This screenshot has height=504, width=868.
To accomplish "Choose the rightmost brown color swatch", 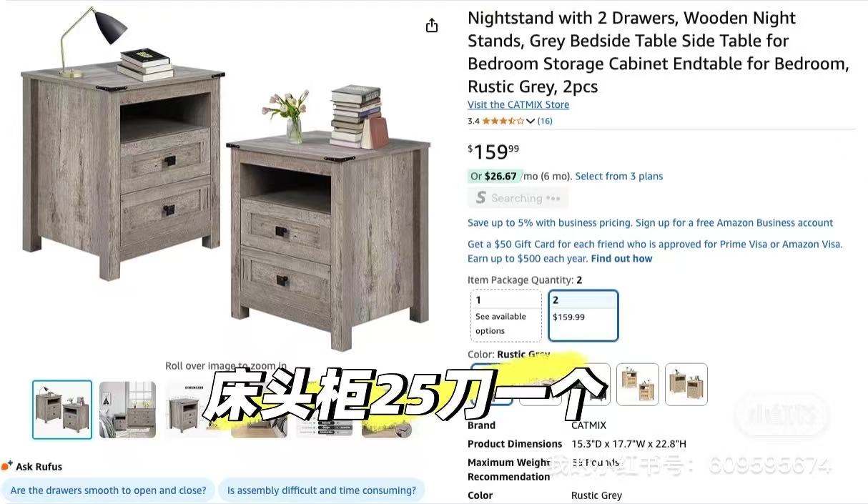I will (686, 385).
